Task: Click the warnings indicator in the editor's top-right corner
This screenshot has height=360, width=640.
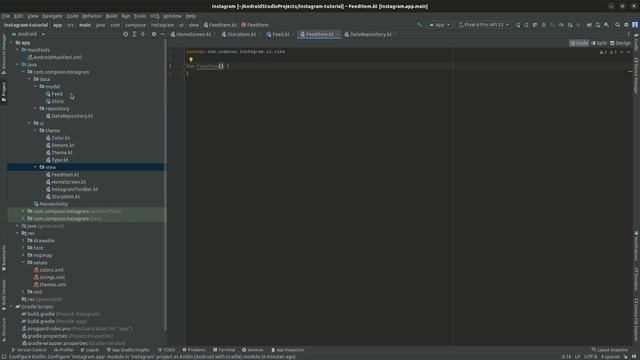Action: (608, 52)
